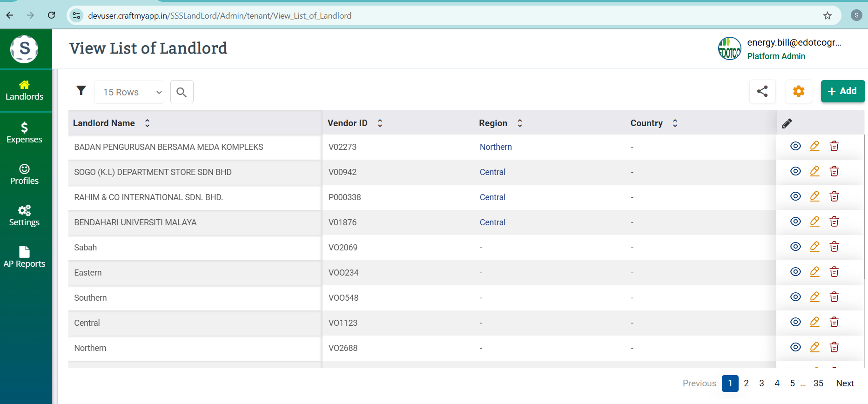Edit the landlord row with vendor VO2688
868x404 pixels.
pyautogui.click(x=814, y=347)
